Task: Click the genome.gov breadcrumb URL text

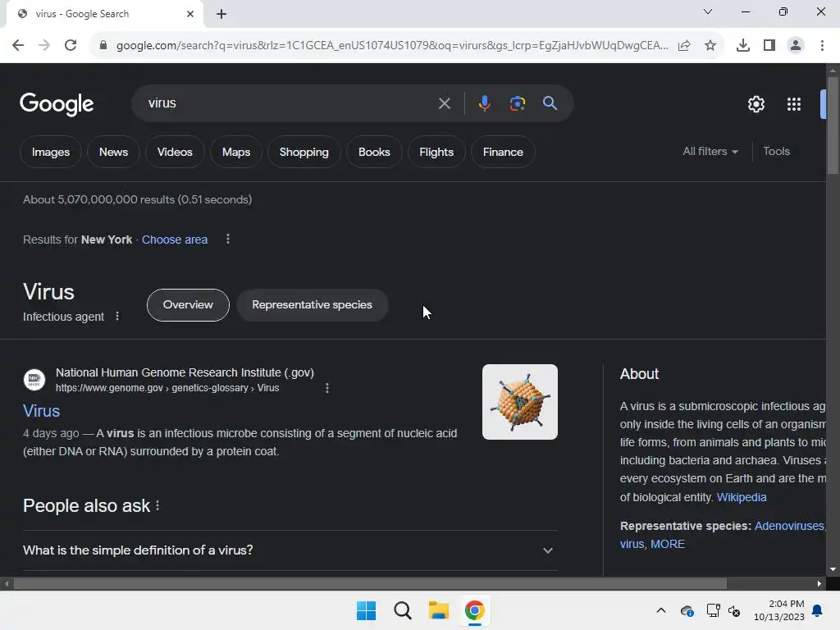Action: pyautogui.click(x=167, y=388)
